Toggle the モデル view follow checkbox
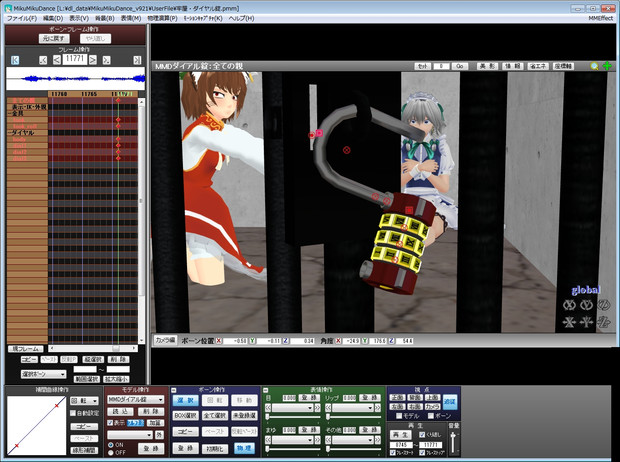This screenshot has height=462, width=620. tap(399, 416)
